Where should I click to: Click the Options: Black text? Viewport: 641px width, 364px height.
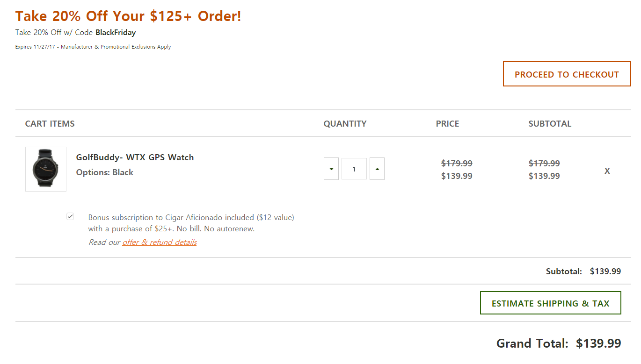pyautogui.click(x=105, y=172)
